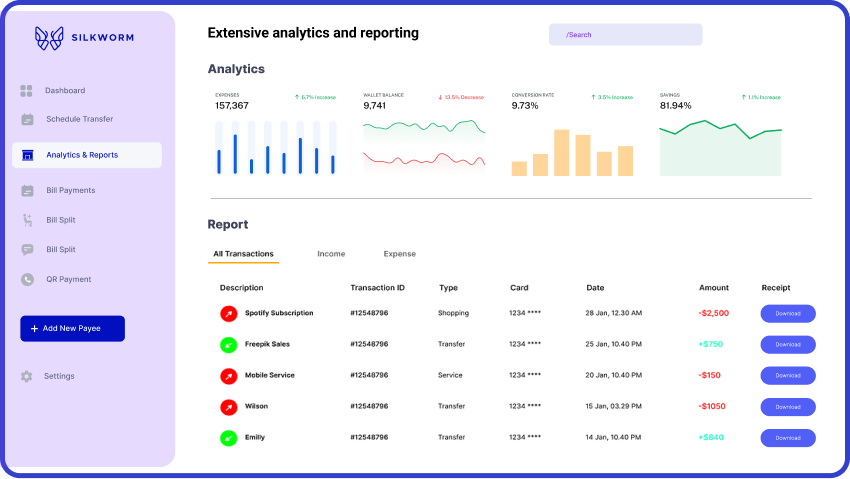Click the Add New Payee button
The image size is (850, 479).
click(x=72, y=329)
